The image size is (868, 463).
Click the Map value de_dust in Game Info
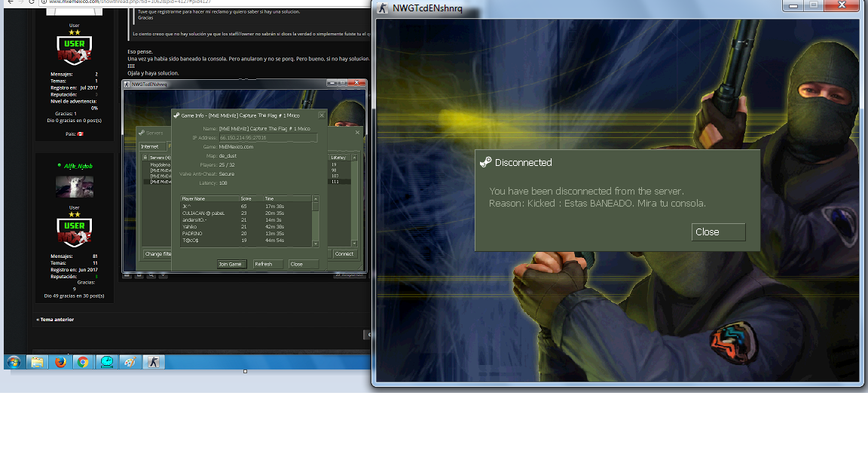228,155
